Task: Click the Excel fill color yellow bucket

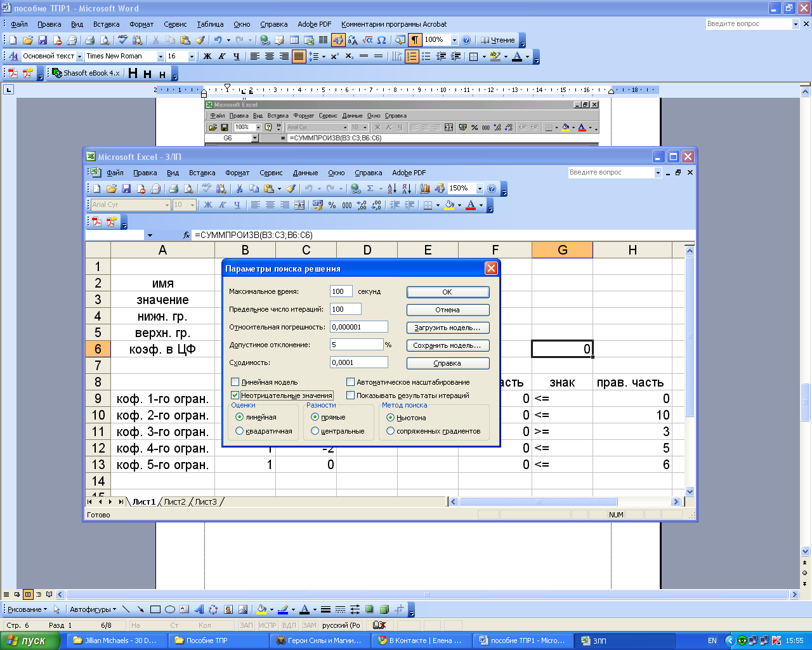Action: [450, 205]
